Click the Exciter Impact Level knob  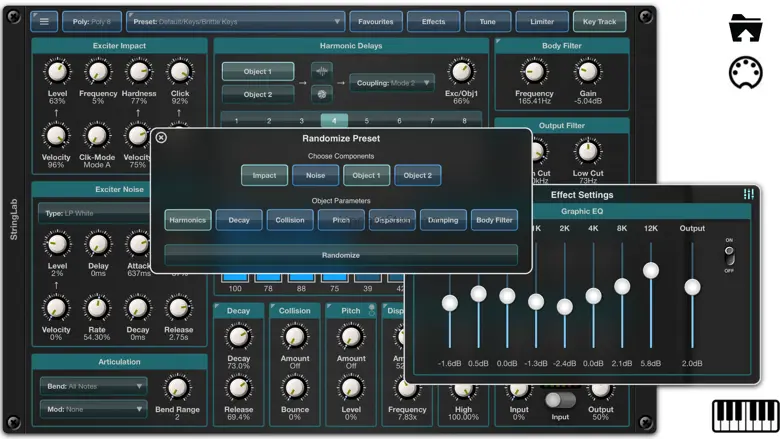[x=57, y=72]
